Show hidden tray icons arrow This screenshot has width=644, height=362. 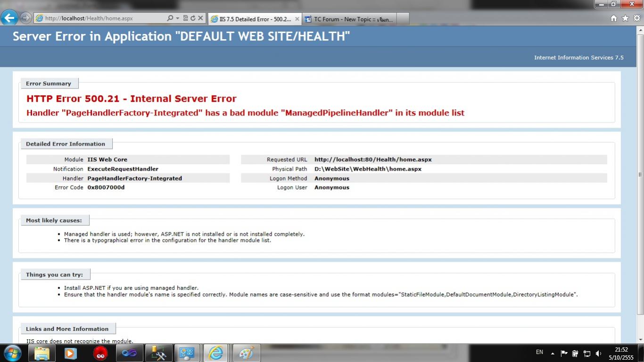click(553, 353)
